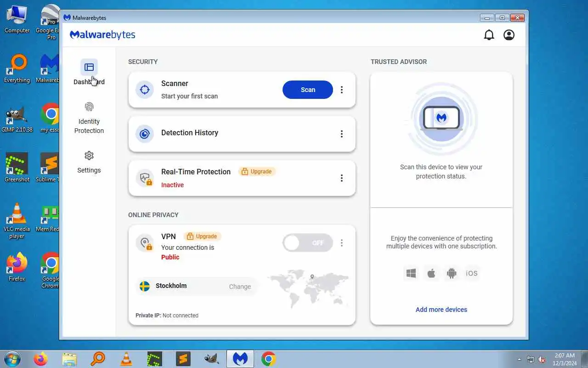Select the GIMP 2.10.38 desktop shortcut
This screenshot has width=588, height=368.
coord(17,119)
